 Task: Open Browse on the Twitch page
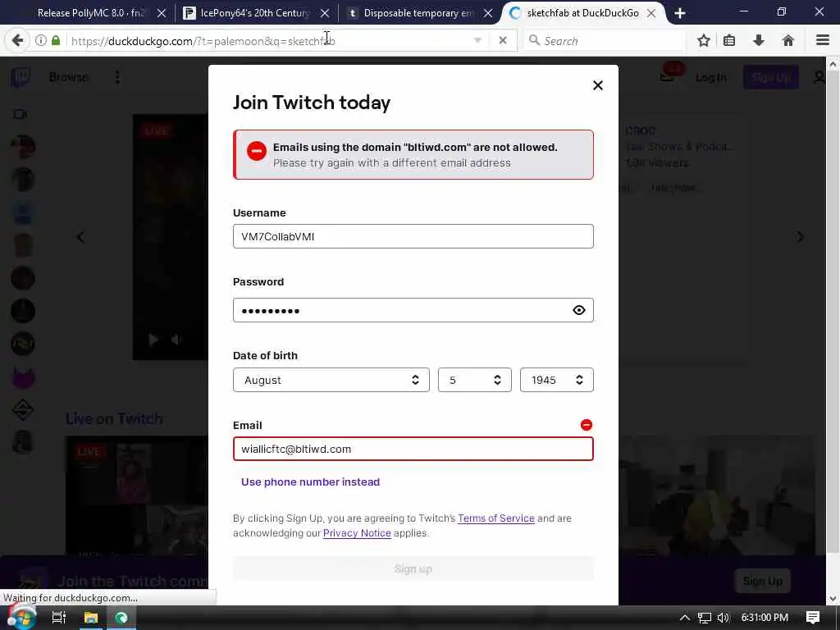coord(69,77)
